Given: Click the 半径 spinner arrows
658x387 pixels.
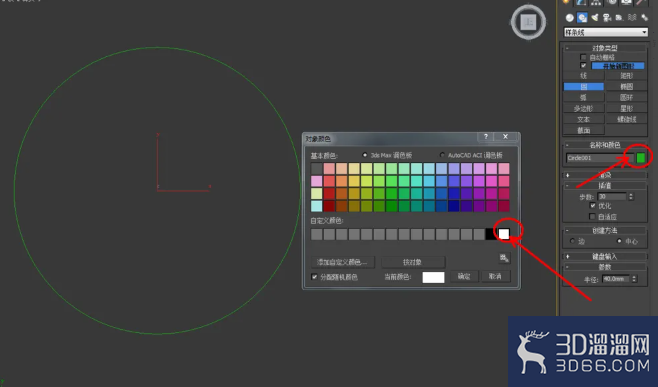Looking at the screenshot, I should click(634, 279).
